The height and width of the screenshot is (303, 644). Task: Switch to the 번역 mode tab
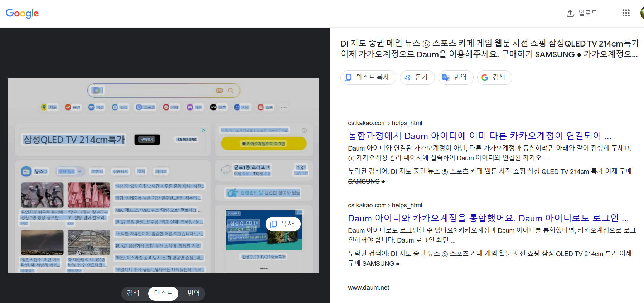click(x=193, y=293)
